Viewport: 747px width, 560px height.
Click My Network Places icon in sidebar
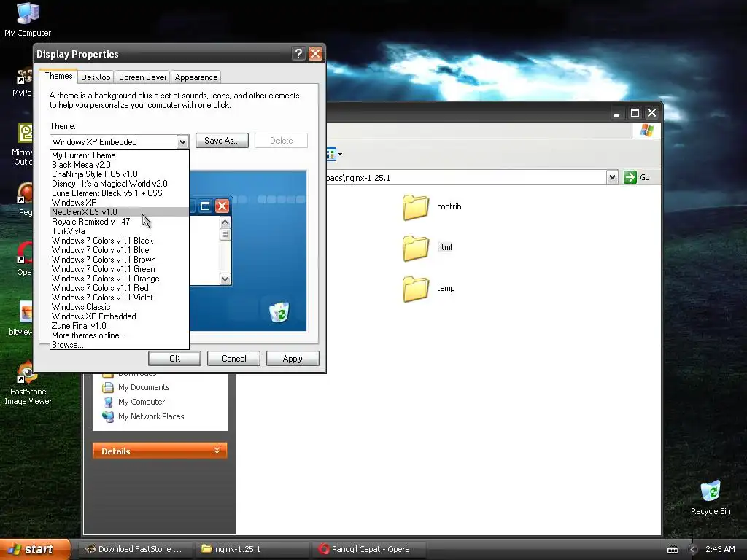coord(108,416)
